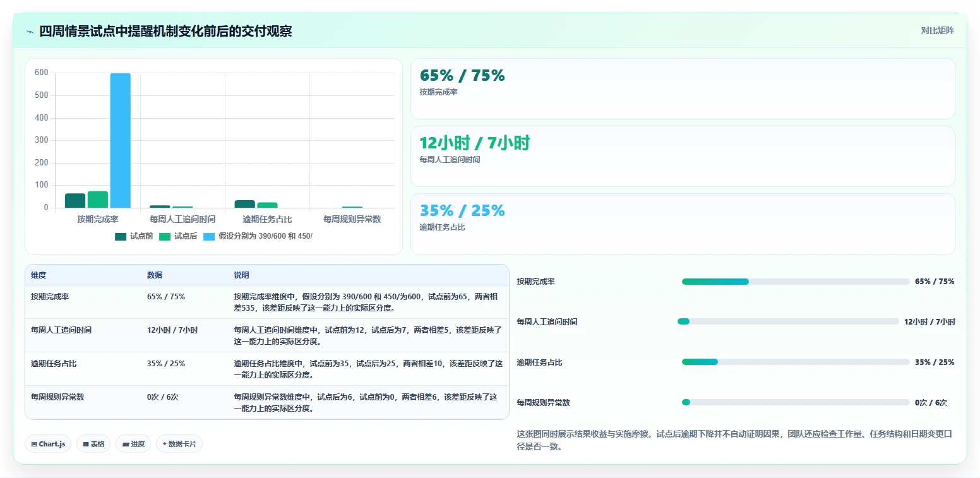The height and width of the screenshot is (478, 980).
Task: Click the 35% / 25% table cell
Action: pyautogui.click(x=186, y=369)
